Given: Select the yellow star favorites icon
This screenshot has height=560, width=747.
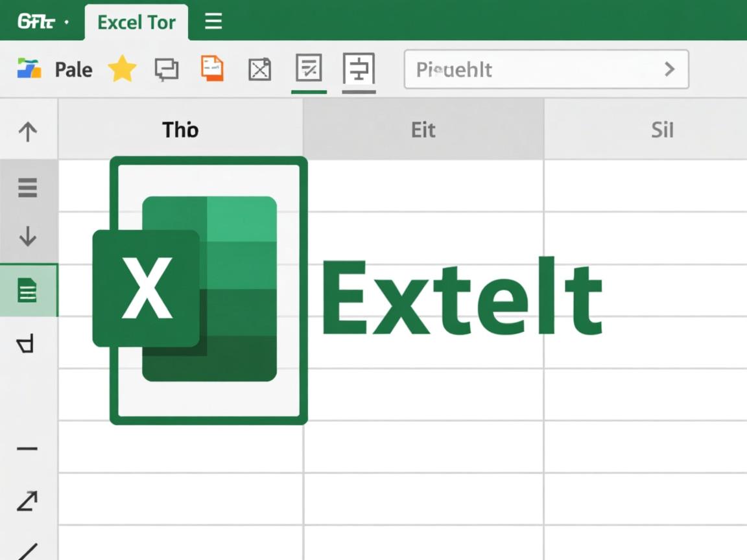Looking at the screenshot, I should [122, 69].
